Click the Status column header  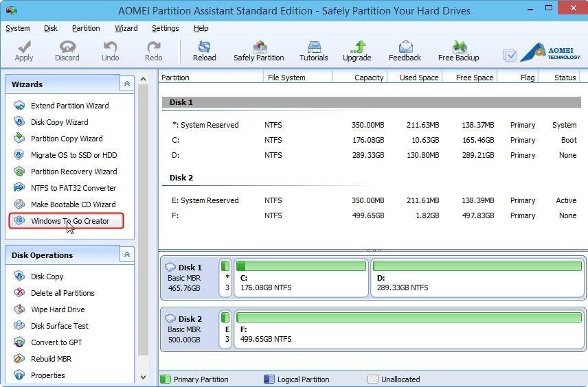coord(559,78)
